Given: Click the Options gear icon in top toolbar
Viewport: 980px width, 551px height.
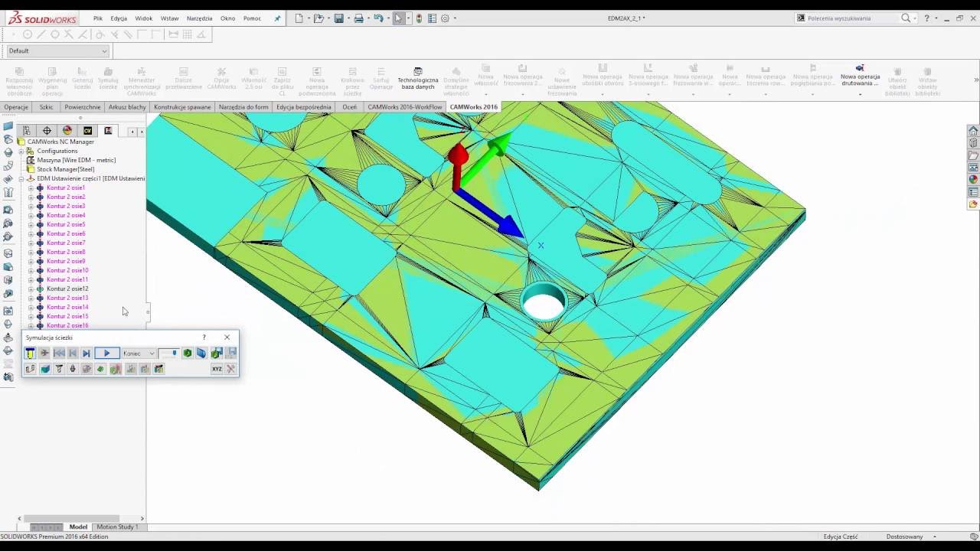Looking at the screenshot, I should coord(446,18).
